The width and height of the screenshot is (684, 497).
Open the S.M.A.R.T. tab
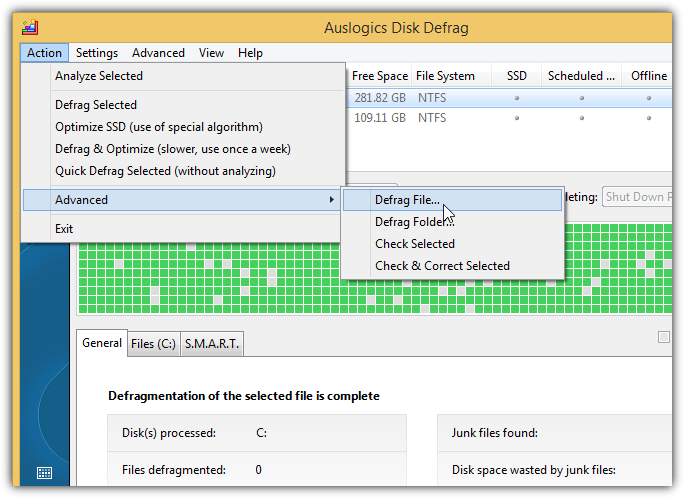tap(212, 344)
